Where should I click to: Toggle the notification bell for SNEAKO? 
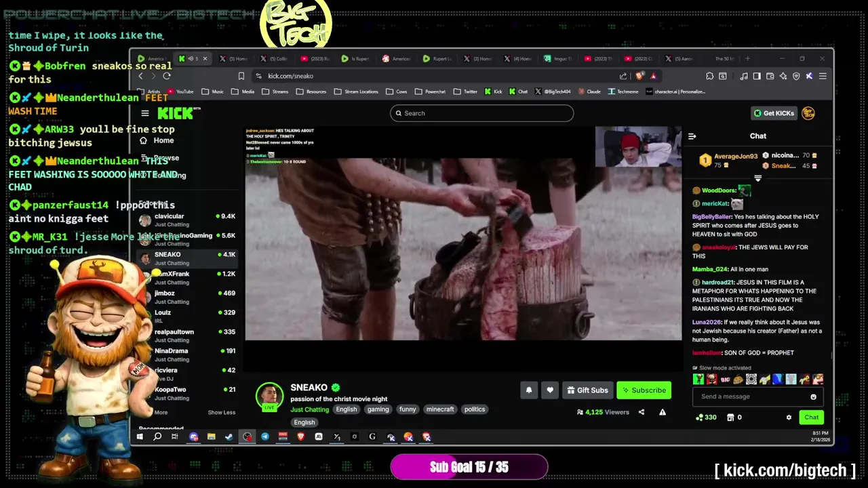529,390
